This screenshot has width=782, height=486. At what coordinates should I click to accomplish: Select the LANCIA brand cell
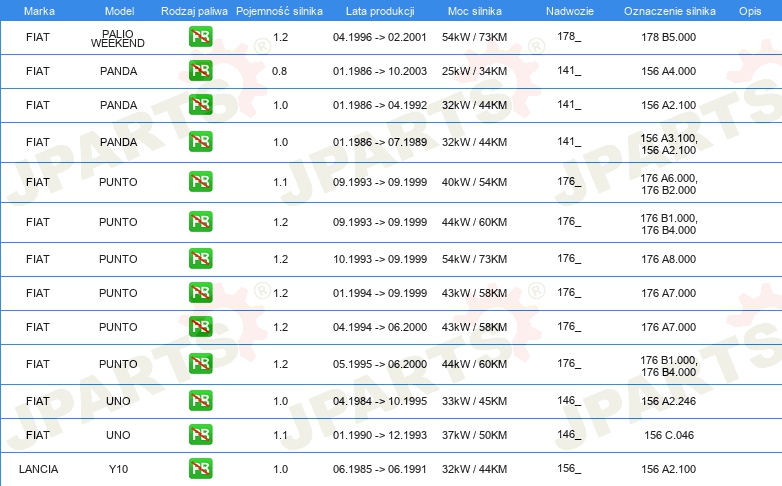[x=38, y=469]
